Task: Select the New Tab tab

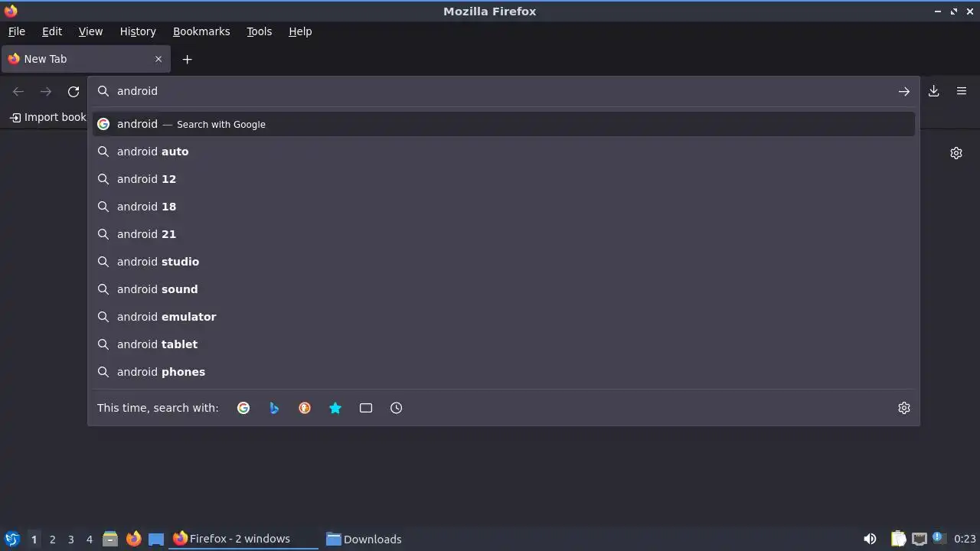Action: [x=85, y=59]
